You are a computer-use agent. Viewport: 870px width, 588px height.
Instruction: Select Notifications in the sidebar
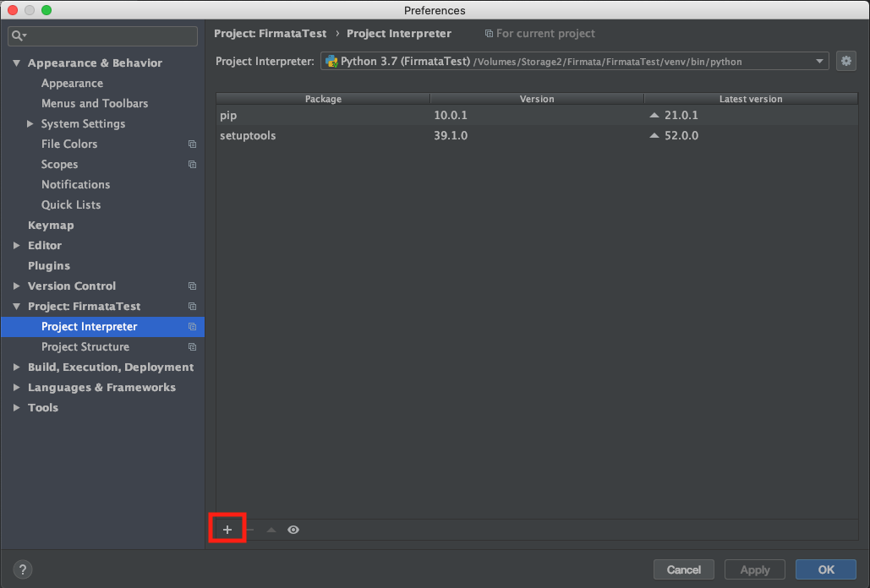point(75,184)
